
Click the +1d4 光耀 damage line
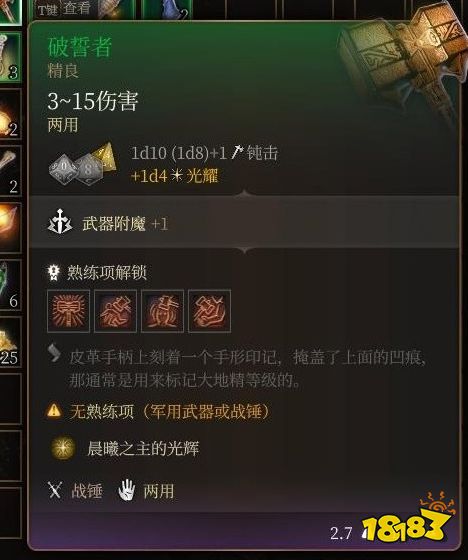tap(174, 176)
